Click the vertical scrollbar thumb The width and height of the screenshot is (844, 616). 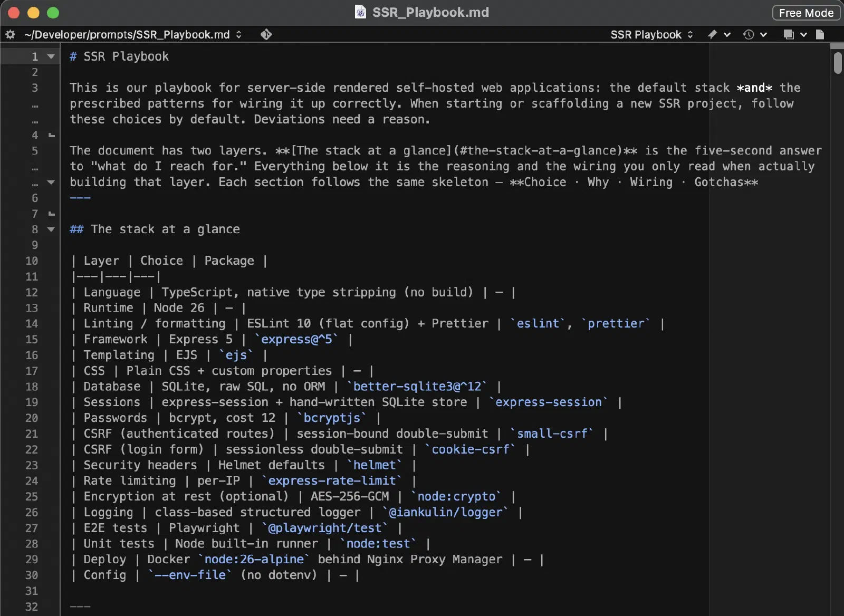tap(838, 63)
